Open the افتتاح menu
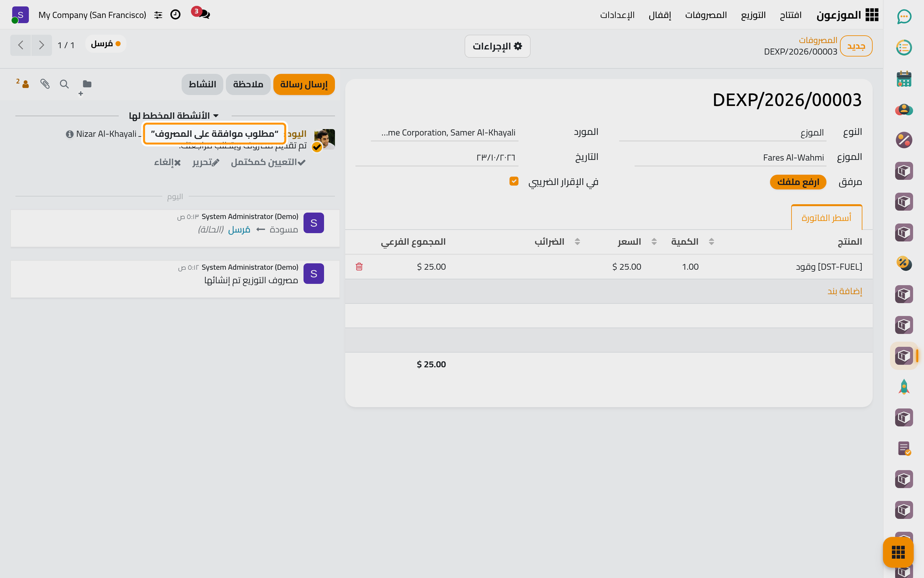The image size is (924, 578). click(791, 15)
